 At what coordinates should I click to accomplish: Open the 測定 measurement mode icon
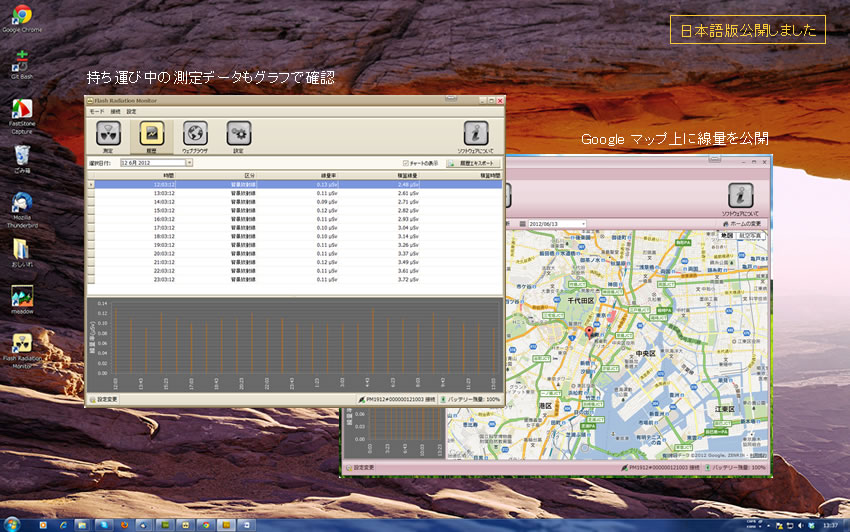point(108,133)
